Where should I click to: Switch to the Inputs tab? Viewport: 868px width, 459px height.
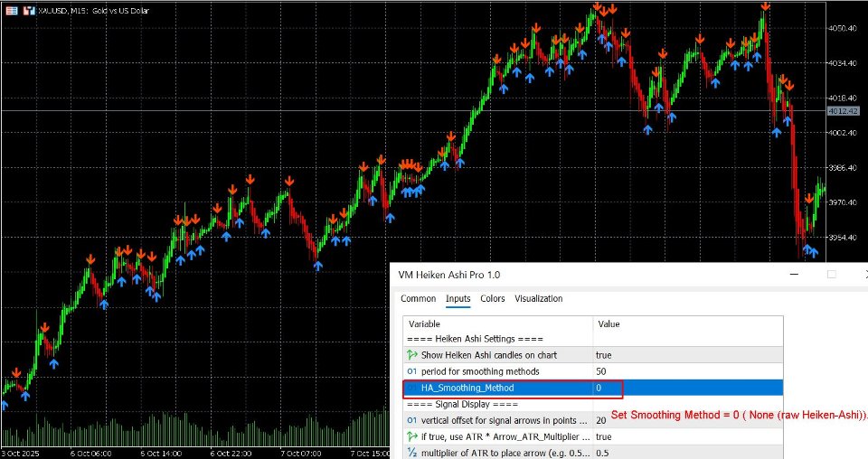(458, 299)
